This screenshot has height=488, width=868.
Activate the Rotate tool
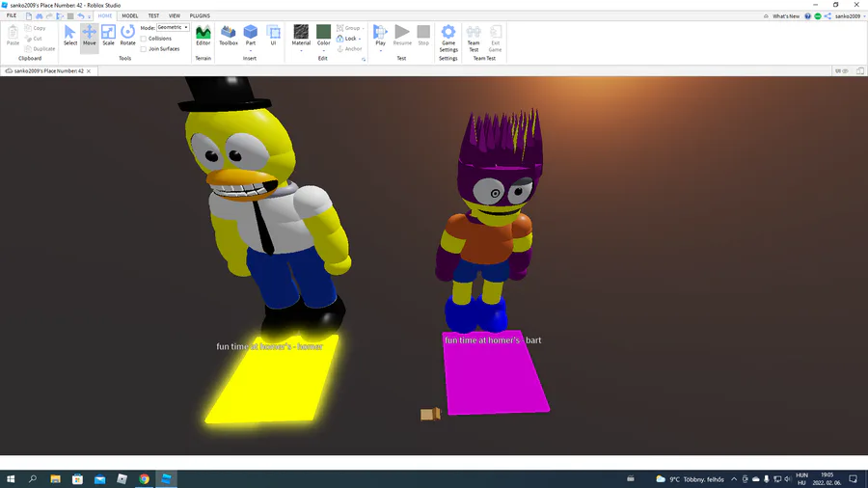coord(128,36)
